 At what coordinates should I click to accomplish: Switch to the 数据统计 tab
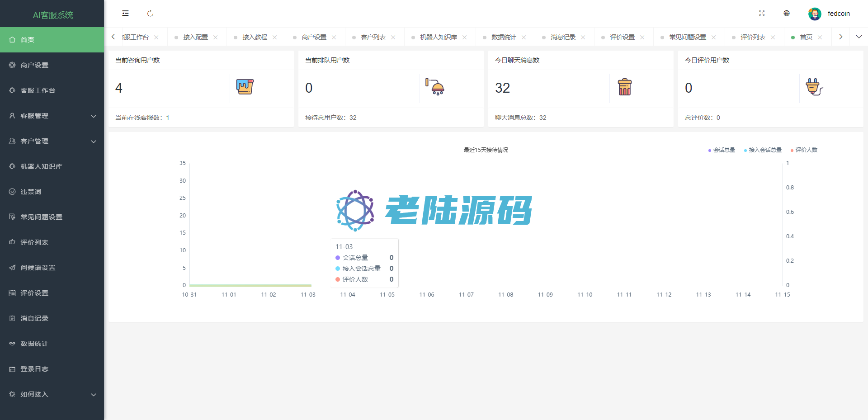pos(504,37)
